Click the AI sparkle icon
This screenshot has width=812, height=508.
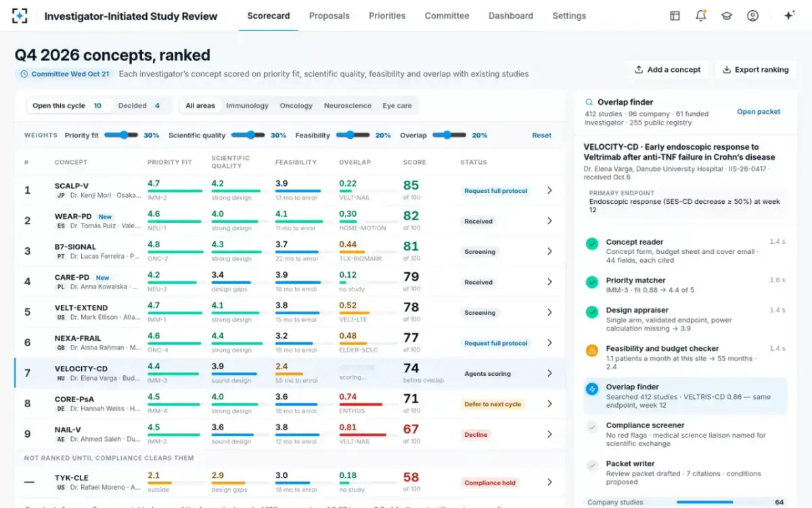(789, 16)
